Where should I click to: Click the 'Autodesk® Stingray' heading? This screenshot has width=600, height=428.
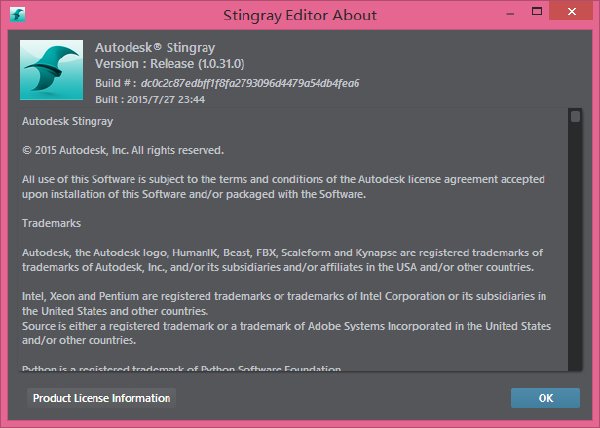155,47
